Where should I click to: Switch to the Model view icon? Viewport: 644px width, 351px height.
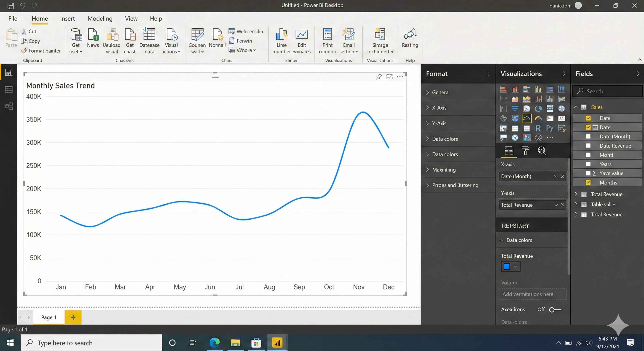[9, 106]
